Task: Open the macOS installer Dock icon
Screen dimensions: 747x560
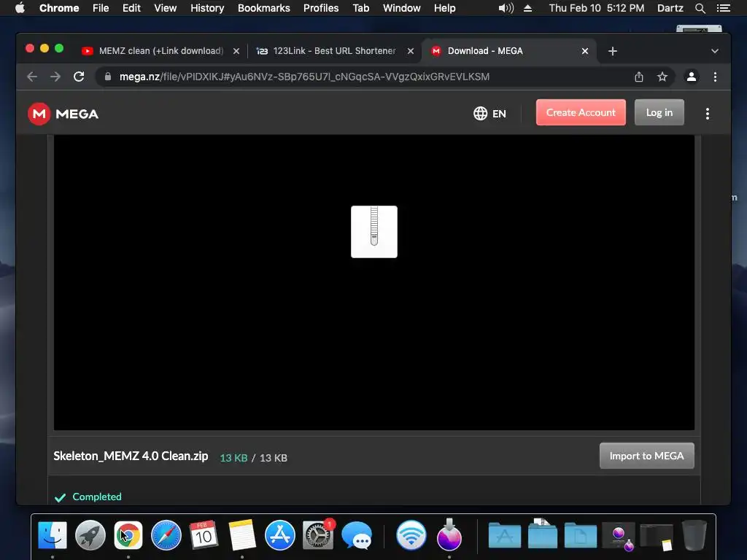Action: [x=449, y=534]
